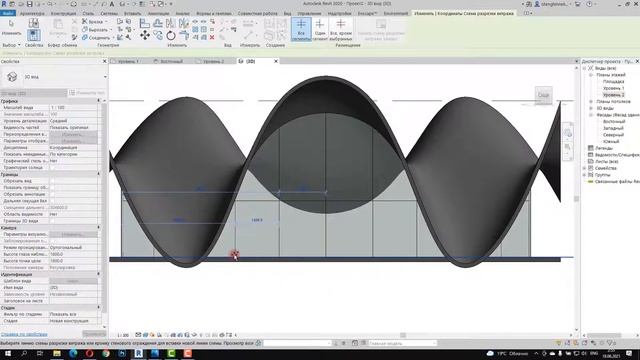Screen dimensions: 640x360
Task: Switch to the 'Уровень 2' view tab
Action: tap(213, 61)
